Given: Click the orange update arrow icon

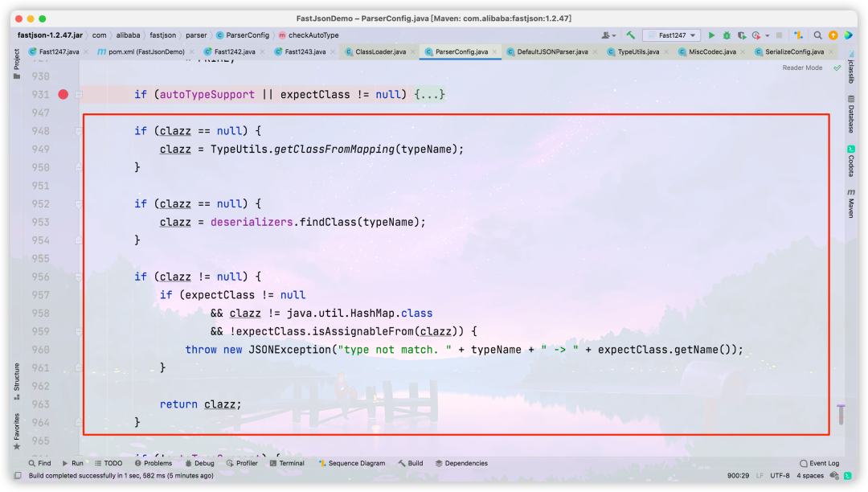Looking at the screenshot, I should click(833, 35).
